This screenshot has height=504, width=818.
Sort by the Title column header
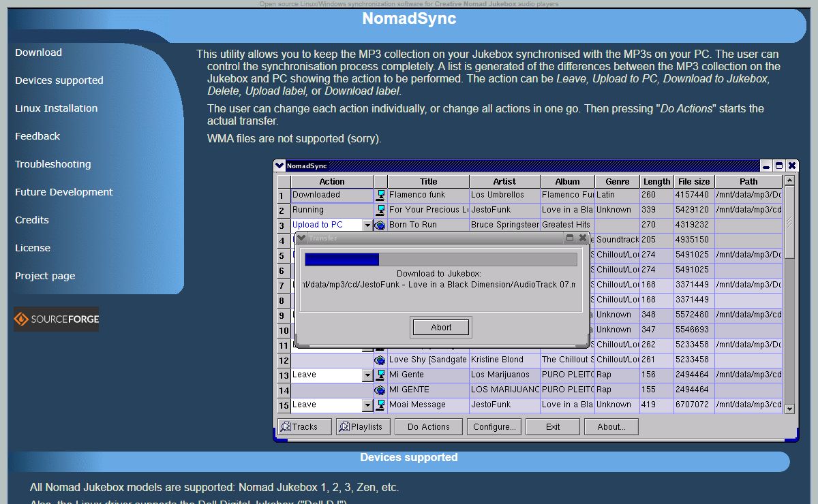429,182
